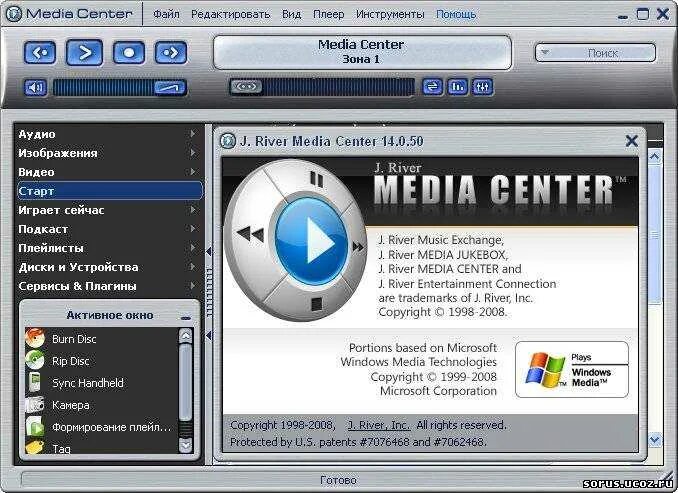
Task: Click the upper sidebar collapse splitter arrow
Action: (x=209, y=251)
